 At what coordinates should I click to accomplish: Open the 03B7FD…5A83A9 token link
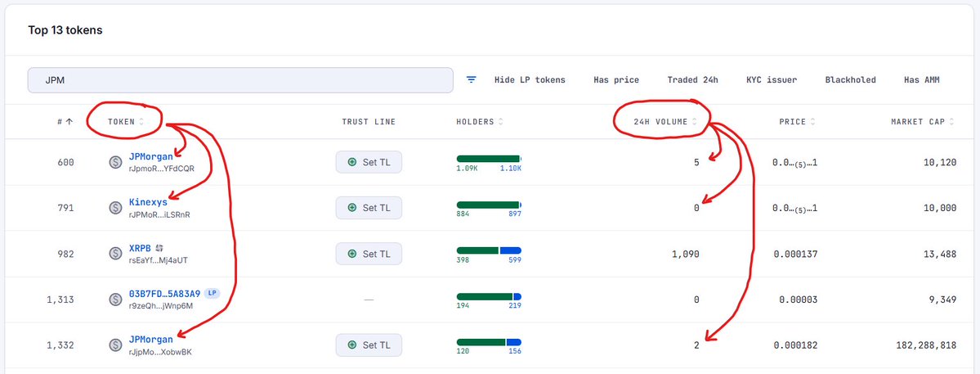point(164,293)
